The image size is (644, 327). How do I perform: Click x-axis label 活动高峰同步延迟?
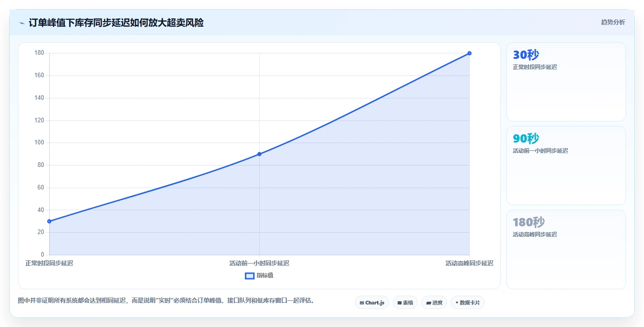pyautogui.click(x=470, y=263)
